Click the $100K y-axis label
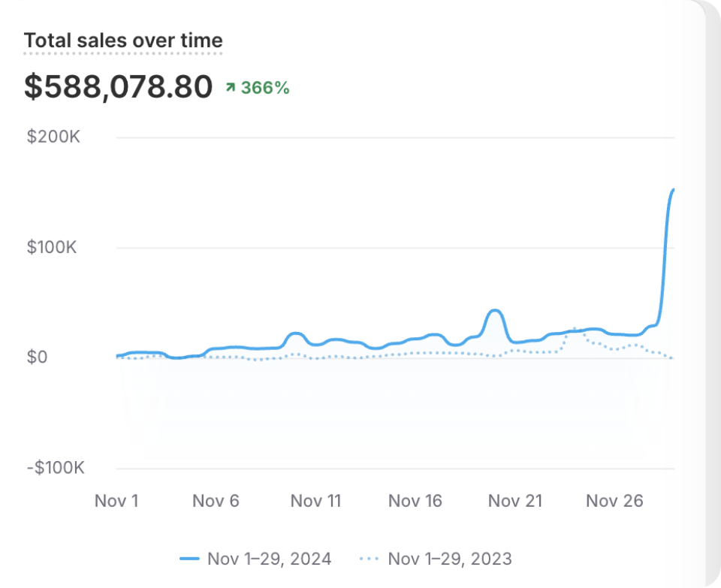The height and width of the screenshot is (588, 721). click(53, 248)
